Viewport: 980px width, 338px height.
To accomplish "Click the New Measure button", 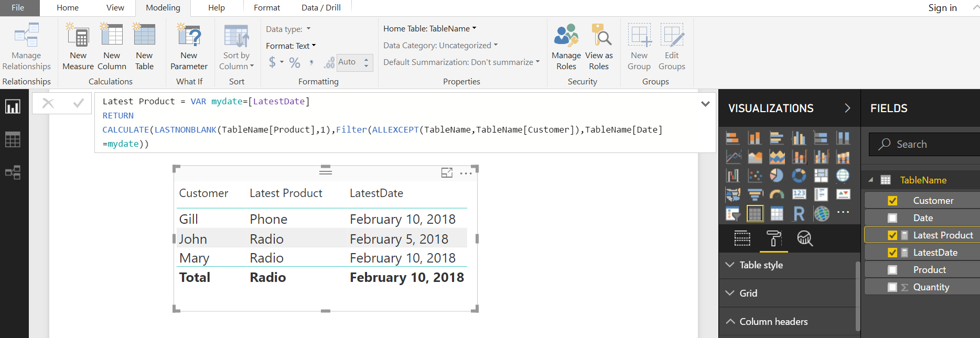I will (x=78, y=46).
